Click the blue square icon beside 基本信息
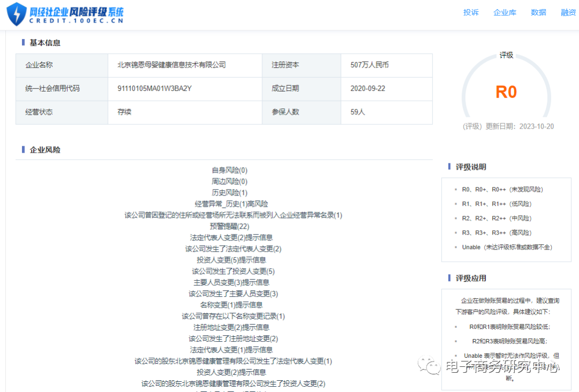This screenshot has width=579, height=392. pos(23,42)
